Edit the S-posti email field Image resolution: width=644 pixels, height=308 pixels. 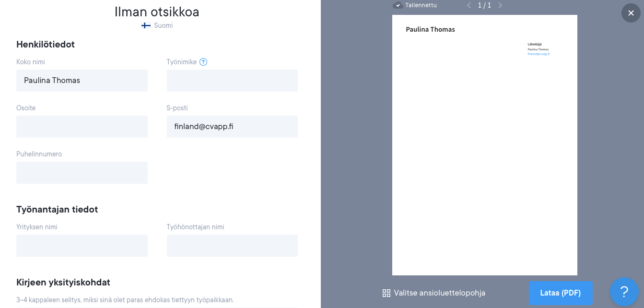[232, 127]
